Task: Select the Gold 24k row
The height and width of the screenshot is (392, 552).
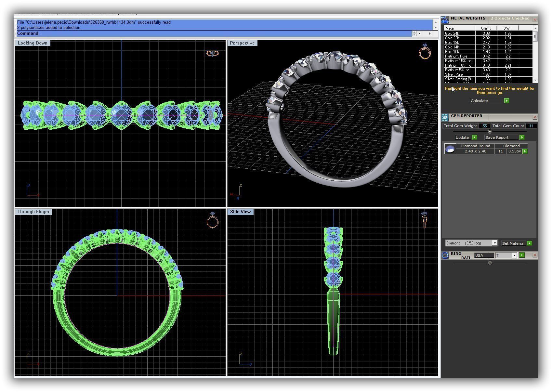Action: point(488,33)
